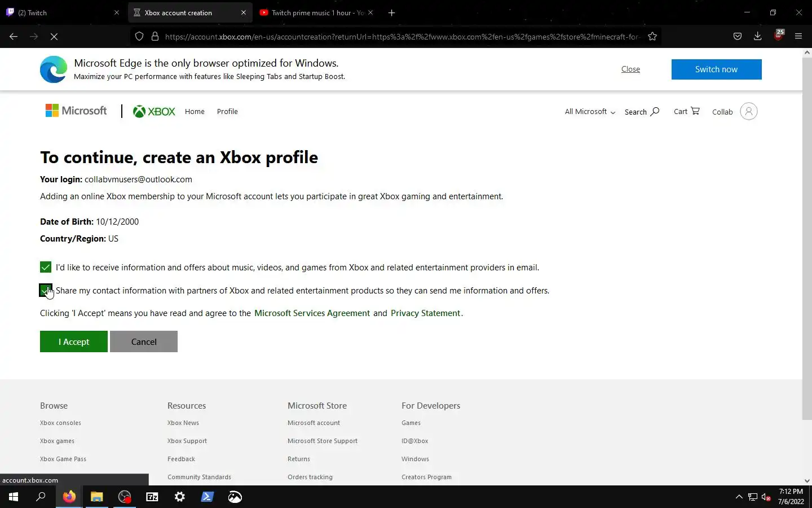Click the Firefox taskbar icon
Viewport: 812px width, 508px height.
pos(69,497)
